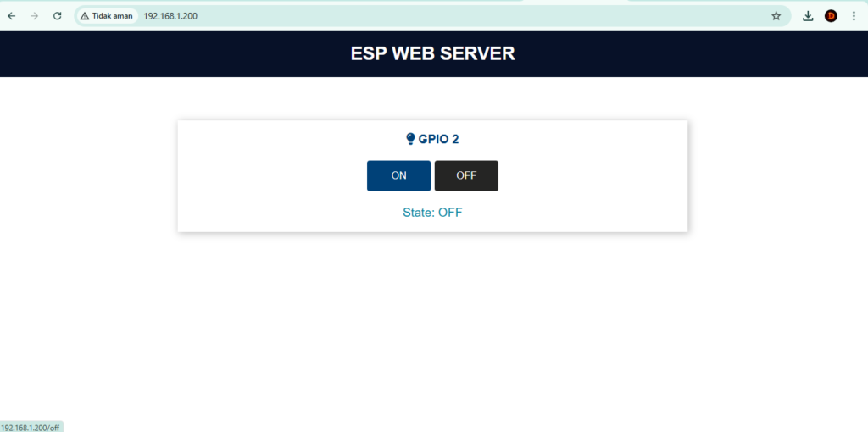Click the lightbulb icon beside GPIO 2
The width and height of the screenshot is (868, 432).
tap(410, 139)
